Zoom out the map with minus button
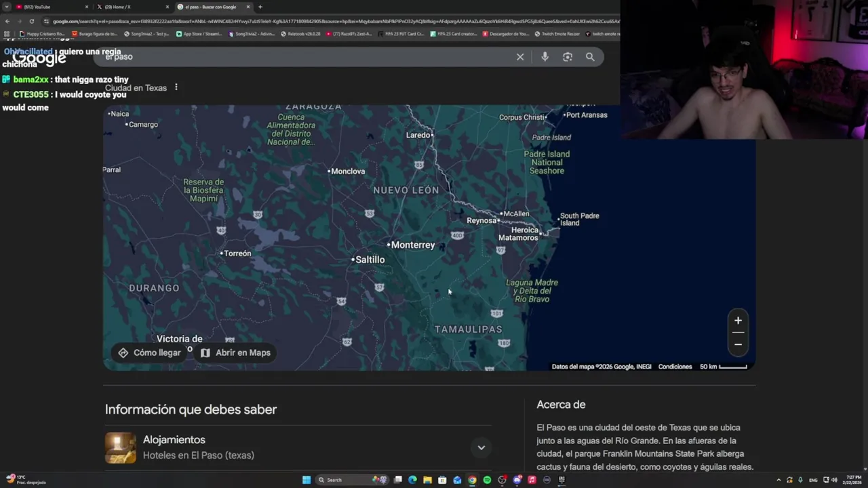The image size is (868, 488). pyautogui.click(x=738, y=344)
